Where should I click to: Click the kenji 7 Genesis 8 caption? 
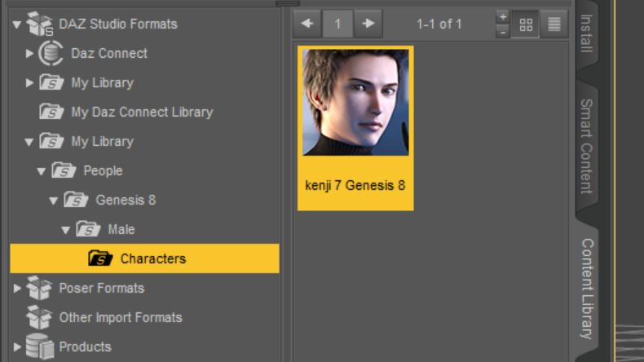(x=355, y=186)
